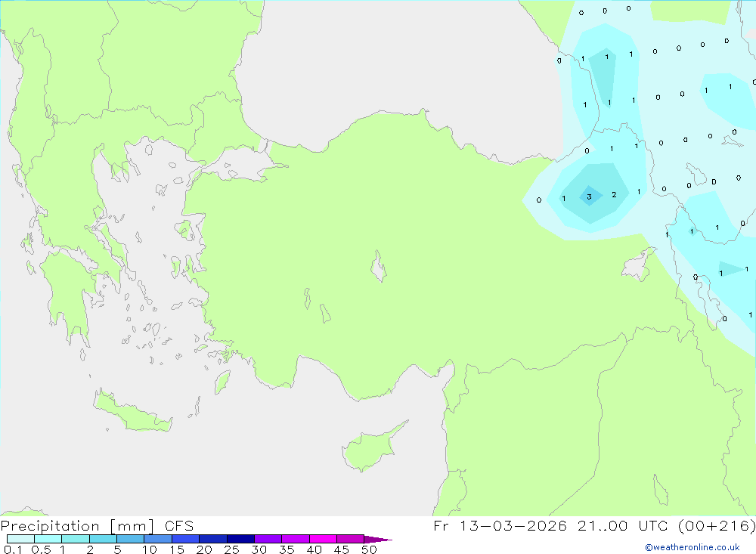Viewport: 756px width, 554px height.
Task: Pick the 35–40 mm magenta legend swatch
Action: pos(295,539)
